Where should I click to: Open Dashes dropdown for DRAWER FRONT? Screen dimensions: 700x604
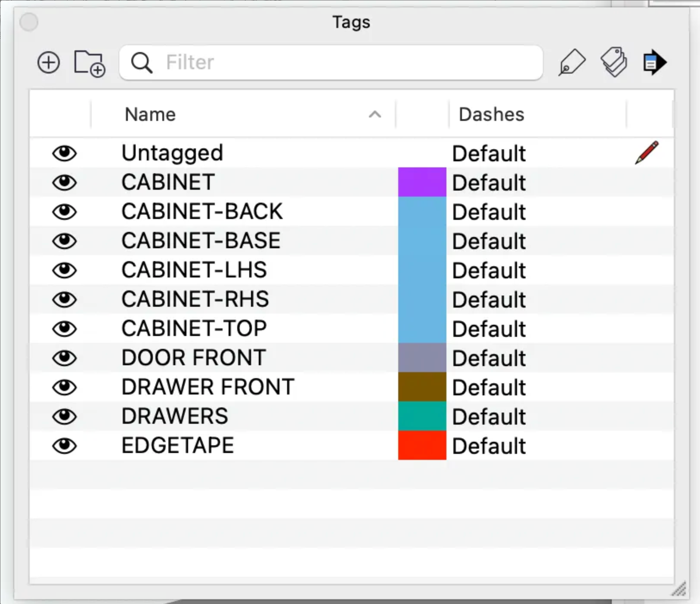489,388
